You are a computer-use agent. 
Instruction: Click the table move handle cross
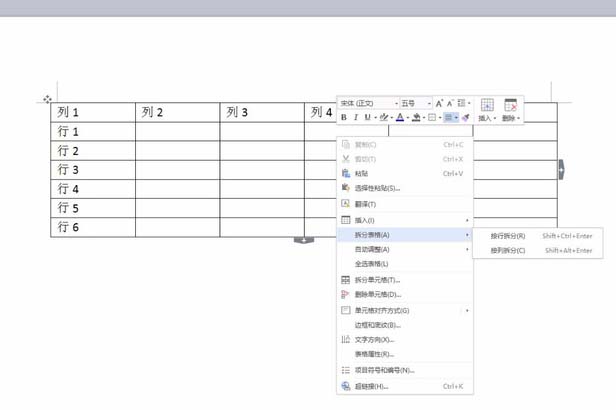48,99
